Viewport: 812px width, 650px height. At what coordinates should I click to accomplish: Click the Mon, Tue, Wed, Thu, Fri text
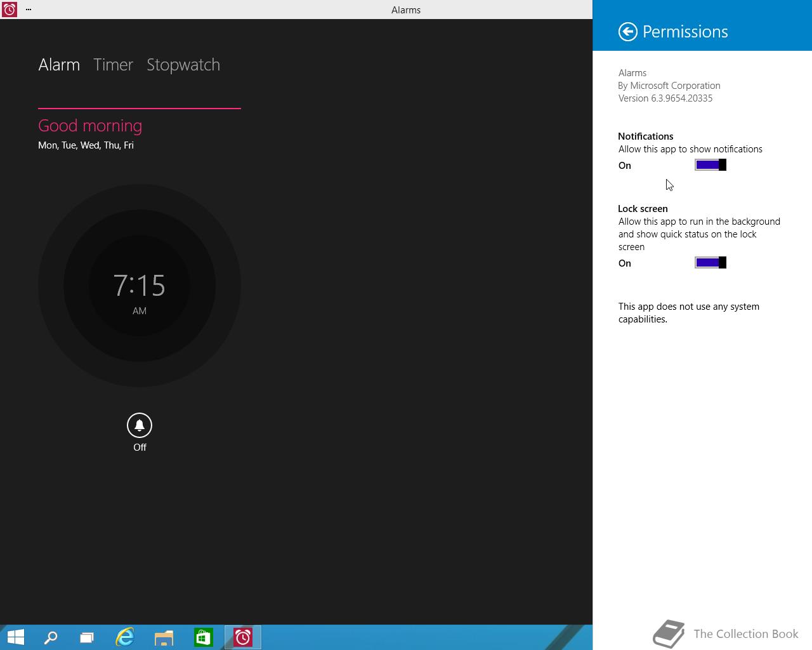pyautogui.click(x=86, y=145)
